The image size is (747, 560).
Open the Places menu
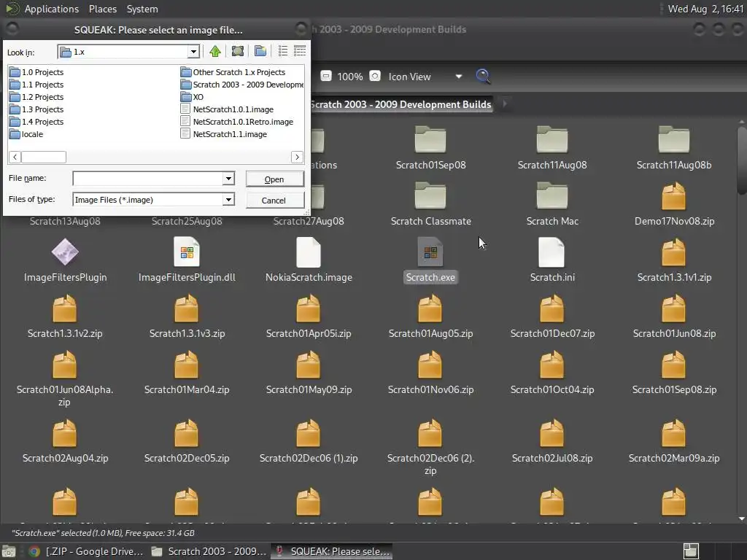pyautogui.click(x=102, y=9)
